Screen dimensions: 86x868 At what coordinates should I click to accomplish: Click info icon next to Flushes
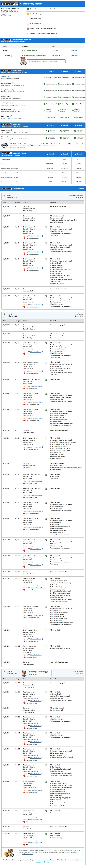pyautogui.click(x=11, y=56)
